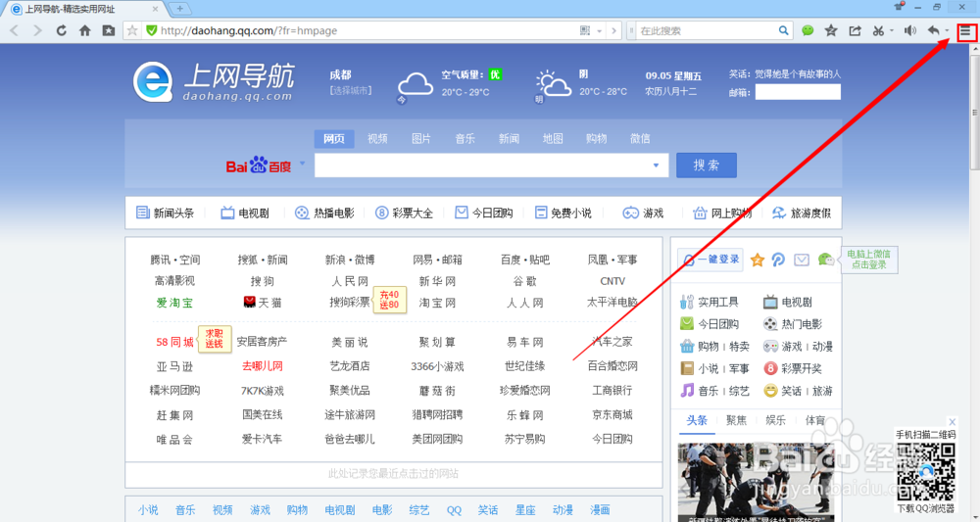This screenshot has width=980, height=522.
Task: Open the 工商银行 link
Action: tap(612, 390)
